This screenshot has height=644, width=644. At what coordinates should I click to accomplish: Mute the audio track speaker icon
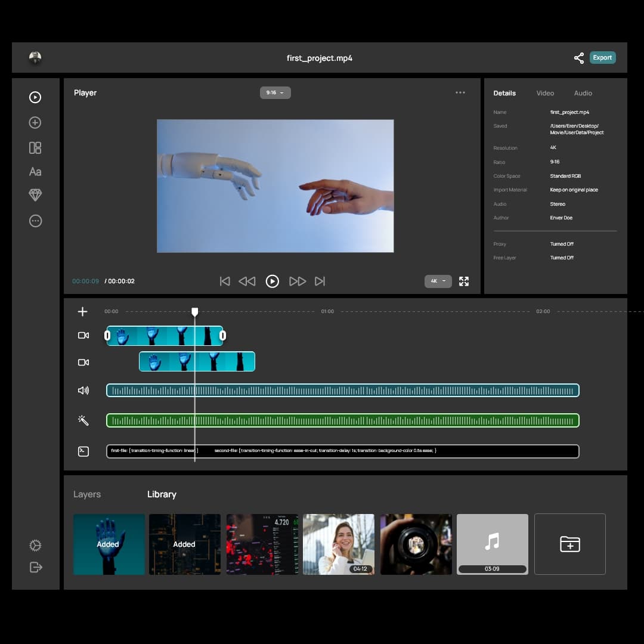tap(83, 391)
